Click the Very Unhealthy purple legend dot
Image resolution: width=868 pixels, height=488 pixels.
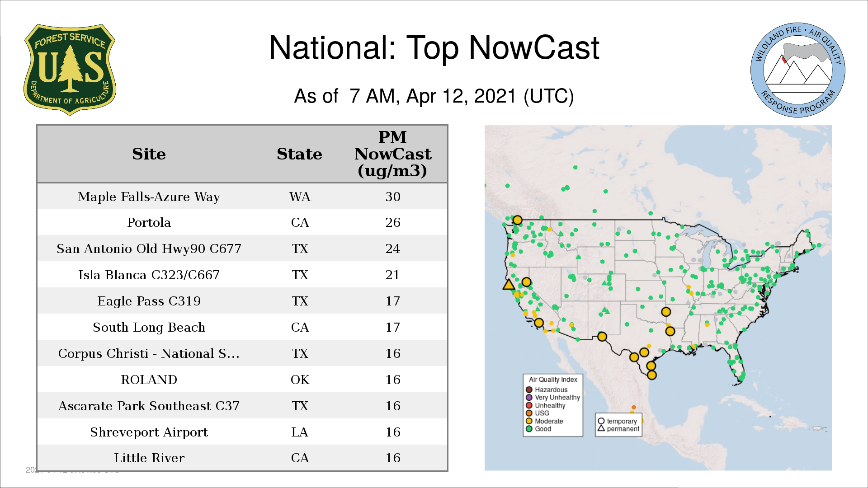[529, 398]
